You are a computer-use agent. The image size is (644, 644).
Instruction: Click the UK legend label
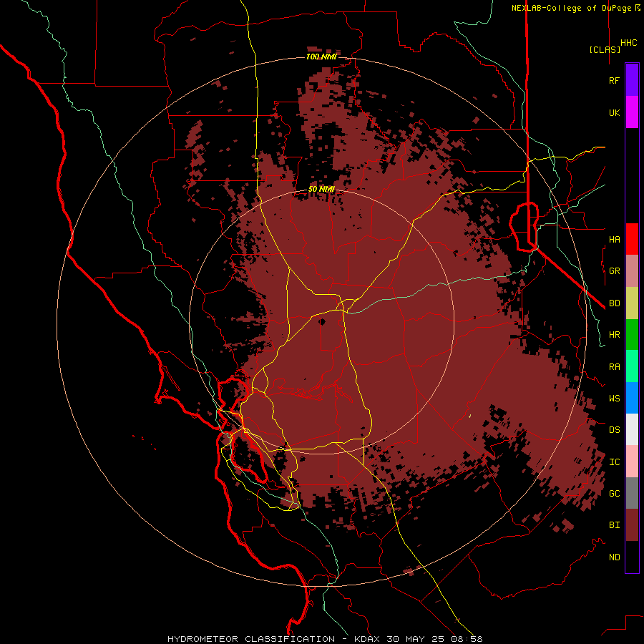click(x=614, y=112)
